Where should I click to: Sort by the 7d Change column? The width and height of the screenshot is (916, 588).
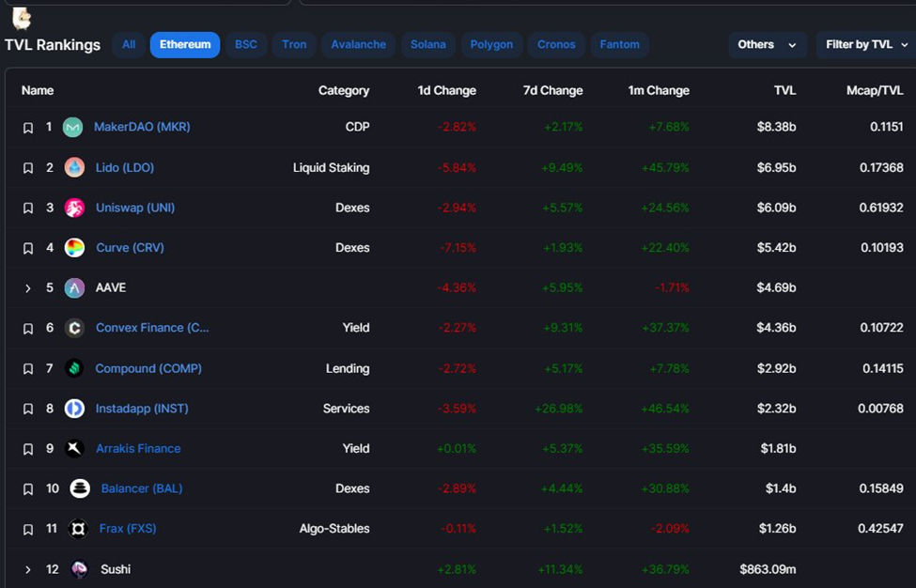(552, 90)
